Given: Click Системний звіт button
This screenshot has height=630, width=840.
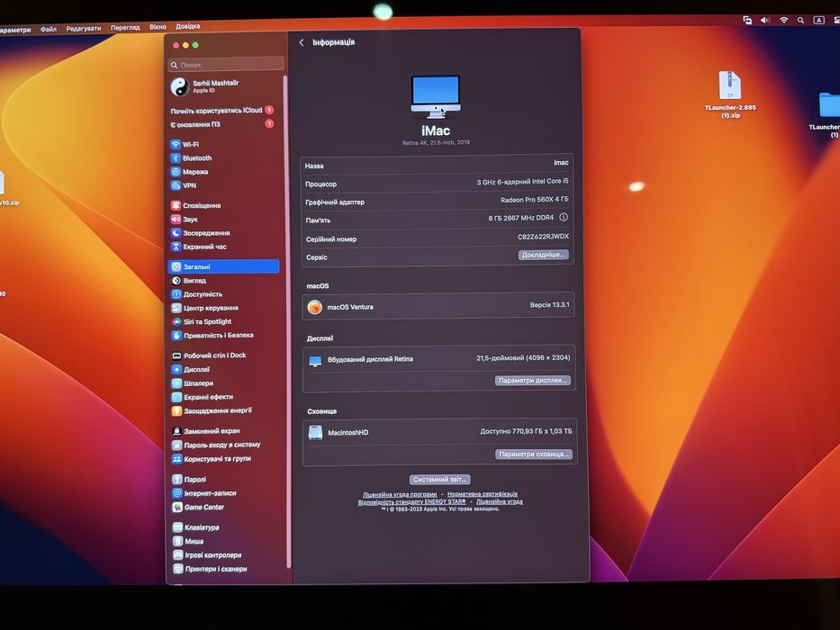Looking at the screenshot, I should point(440,480).
